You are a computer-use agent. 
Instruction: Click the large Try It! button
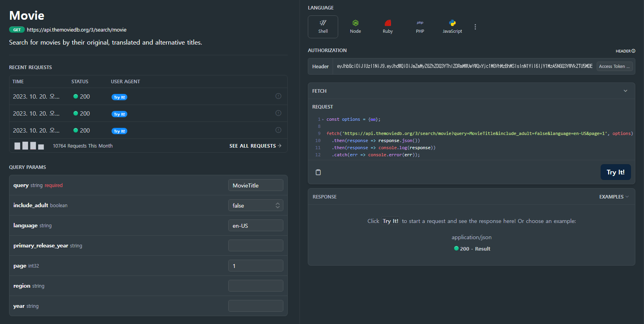[616, 172]
